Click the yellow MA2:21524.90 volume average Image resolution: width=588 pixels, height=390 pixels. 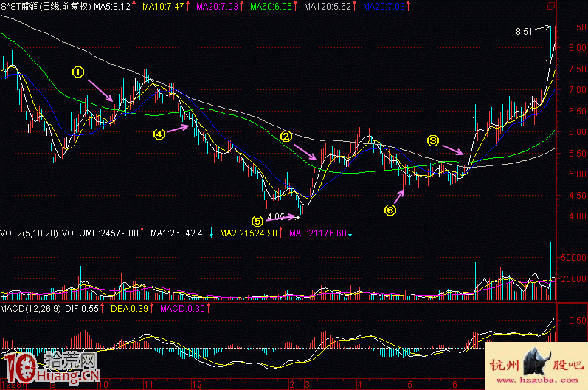[x=248, y=233]
